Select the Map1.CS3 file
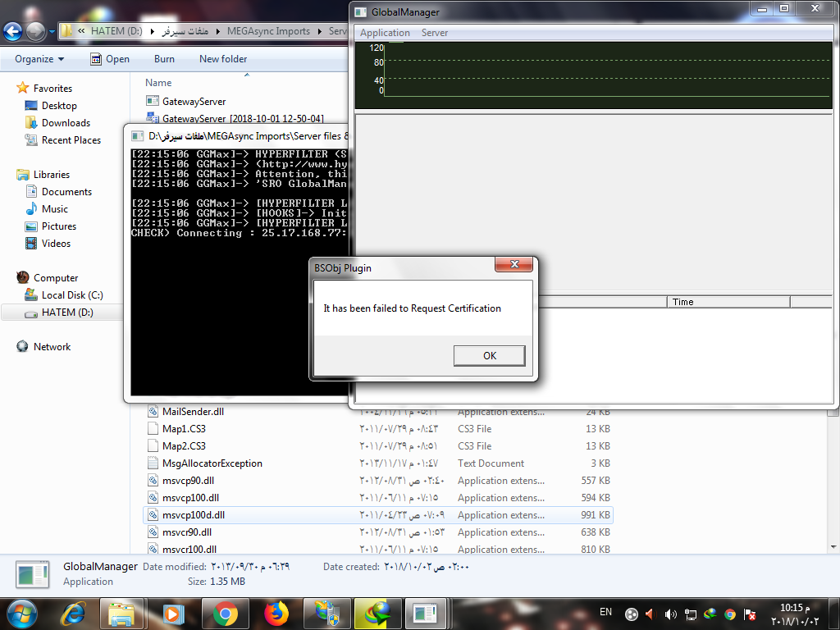This screenshot has height=630, width=840. click(x=184, y=428)
